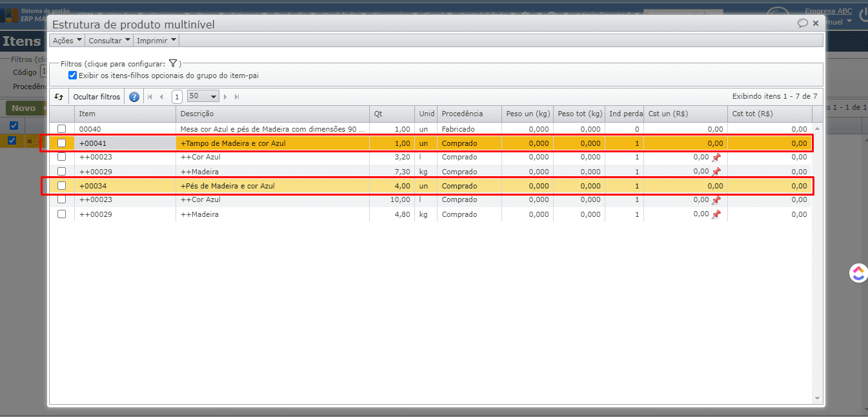
Task: Sort by the Ind perda column header
Action: point(624,114)
